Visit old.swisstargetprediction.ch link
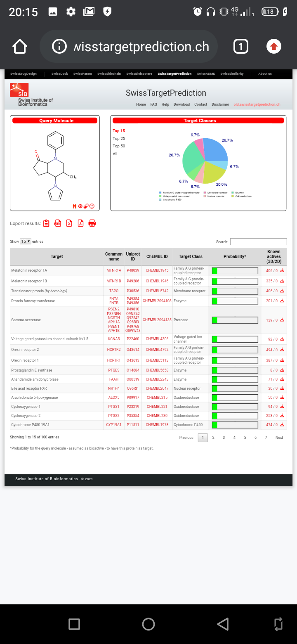Image resolution: width=297 pixels, height=644 pixels. [x=257, y=104]
